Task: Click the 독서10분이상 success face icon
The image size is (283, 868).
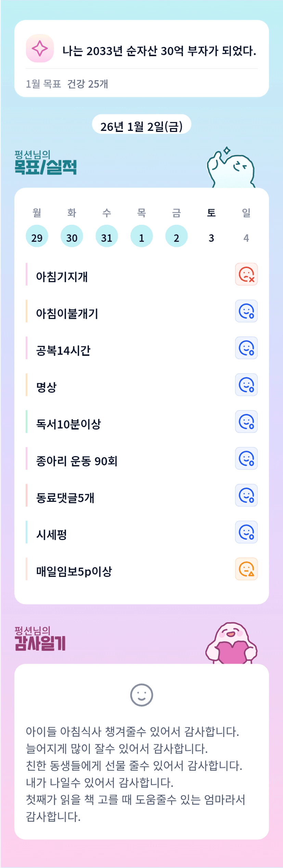Action: [246, 422]
